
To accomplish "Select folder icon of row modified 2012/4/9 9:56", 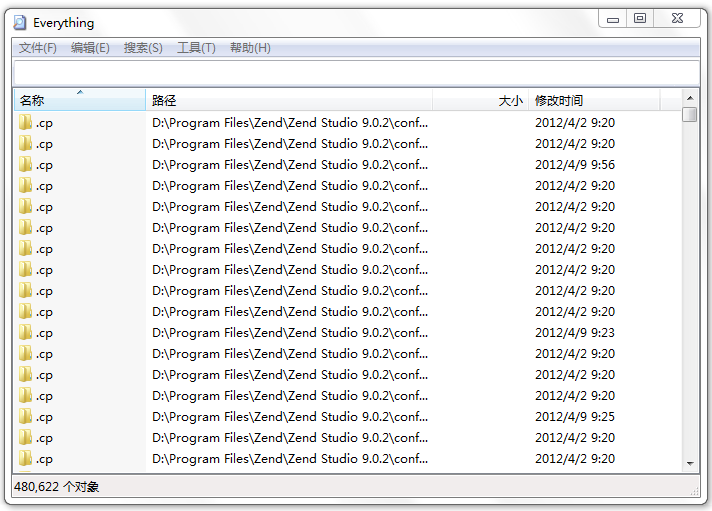I will tap(25, 164).
